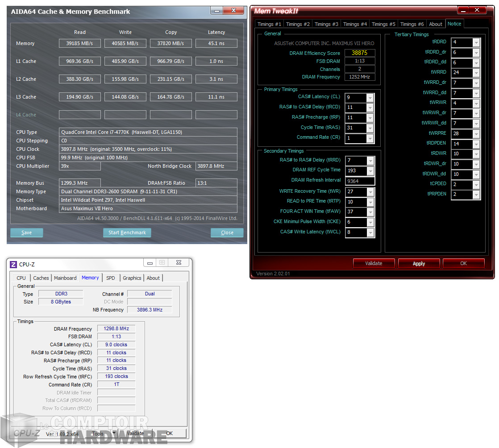Open the CAS# Latency (CL) dropdown
499x448 pixels.
click(370, 98)
